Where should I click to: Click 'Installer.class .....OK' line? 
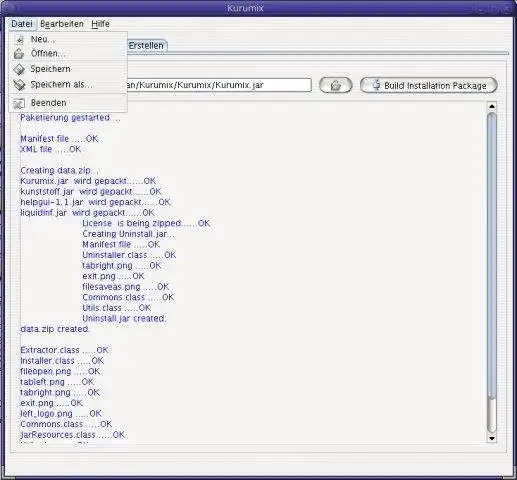click(x=62, y=361)
